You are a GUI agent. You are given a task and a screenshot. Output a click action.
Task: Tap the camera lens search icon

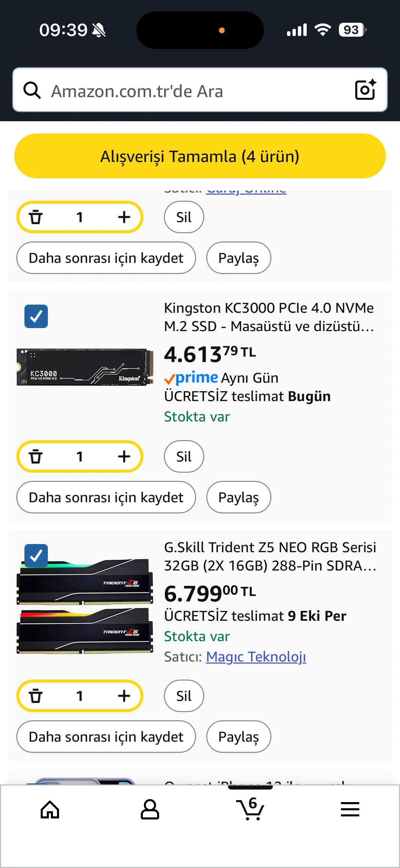pyautogui.click(x=365, y=90)
